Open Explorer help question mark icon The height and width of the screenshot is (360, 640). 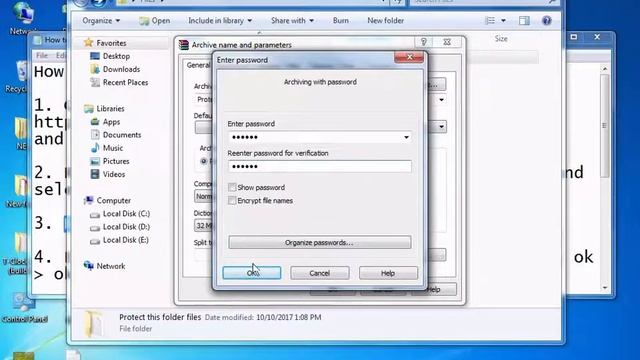(547, 20)
